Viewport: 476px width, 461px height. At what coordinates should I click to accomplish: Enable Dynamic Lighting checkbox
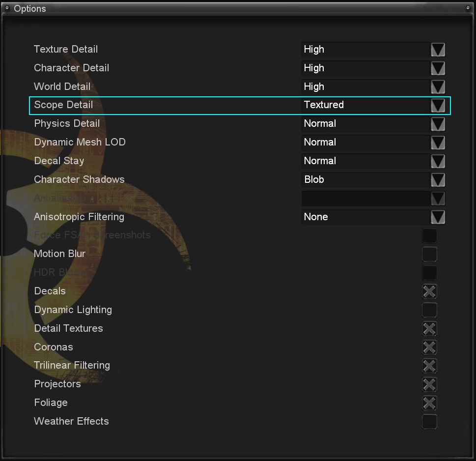coord(429,310)
